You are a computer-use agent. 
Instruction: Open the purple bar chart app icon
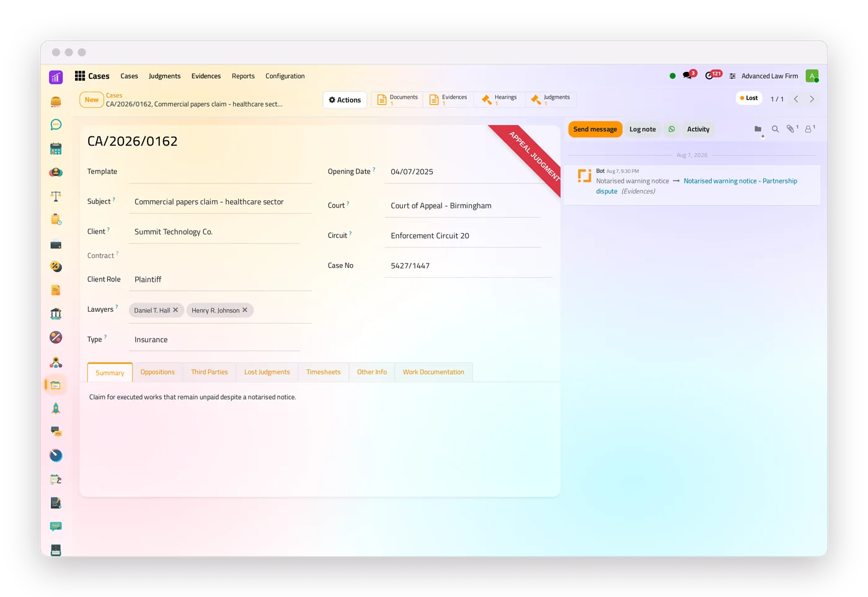click(56, 77)
